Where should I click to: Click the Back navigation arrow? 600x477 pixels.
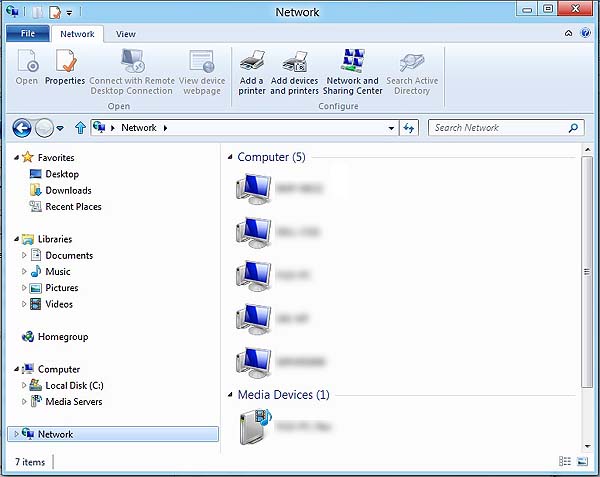(22, 128)
